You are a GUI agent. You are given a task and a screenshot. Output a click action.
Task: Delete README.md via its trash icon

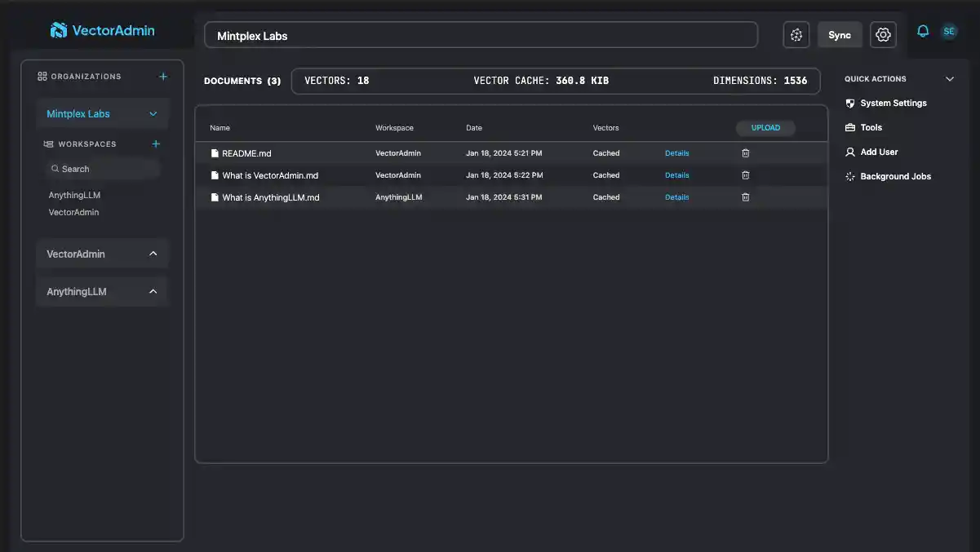tap(745, 152)
